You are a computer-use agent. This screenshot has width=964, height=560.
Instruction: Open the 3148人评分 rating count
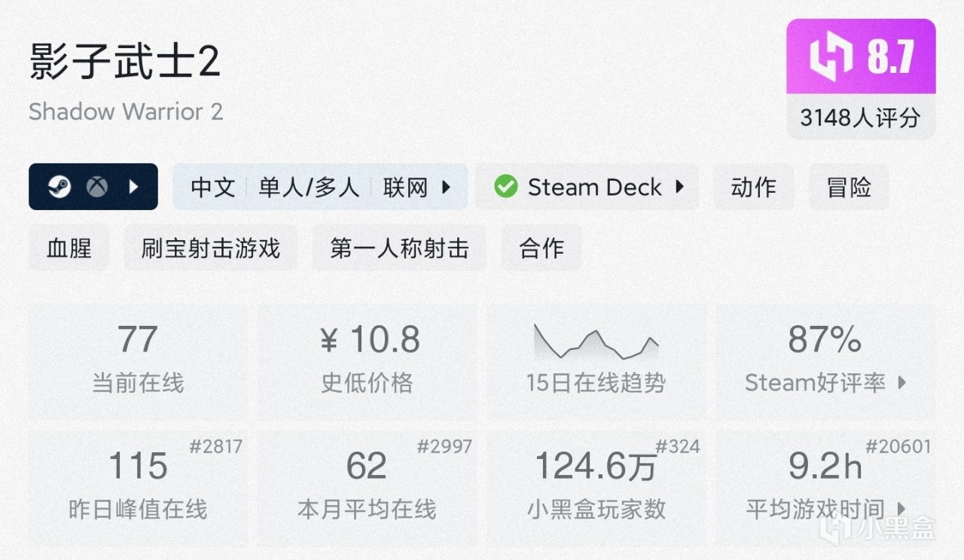click(x=860, y=117)
